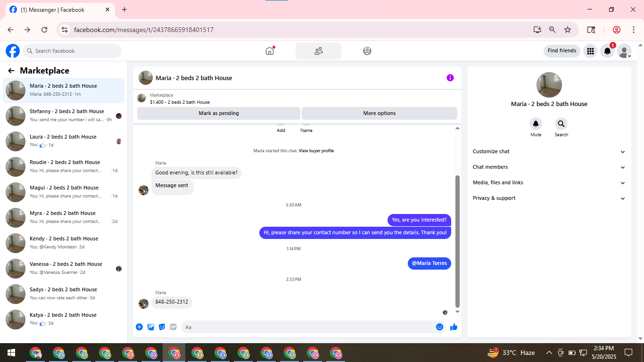644x362 pixels.
Task: Expand Media, files and links section
Action: coord(549,183)
